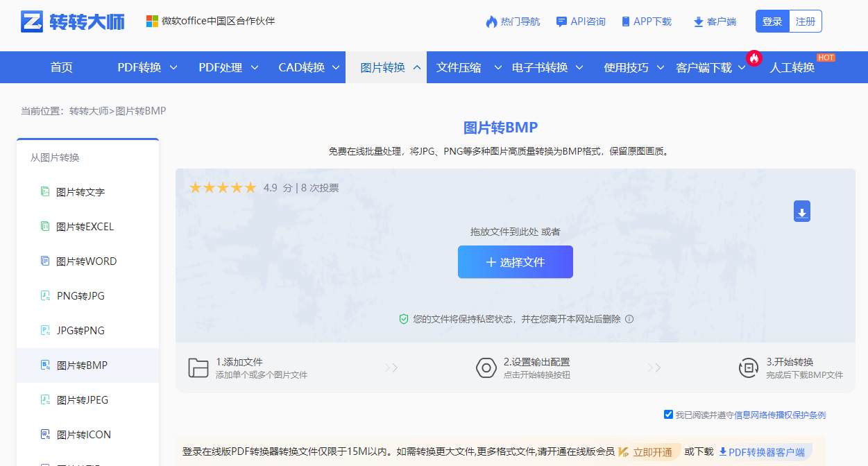Image resolution: width=868 pixels, height=466 pixels.
Task: Open the JPG转PNG converter
Action: [75, 330]
